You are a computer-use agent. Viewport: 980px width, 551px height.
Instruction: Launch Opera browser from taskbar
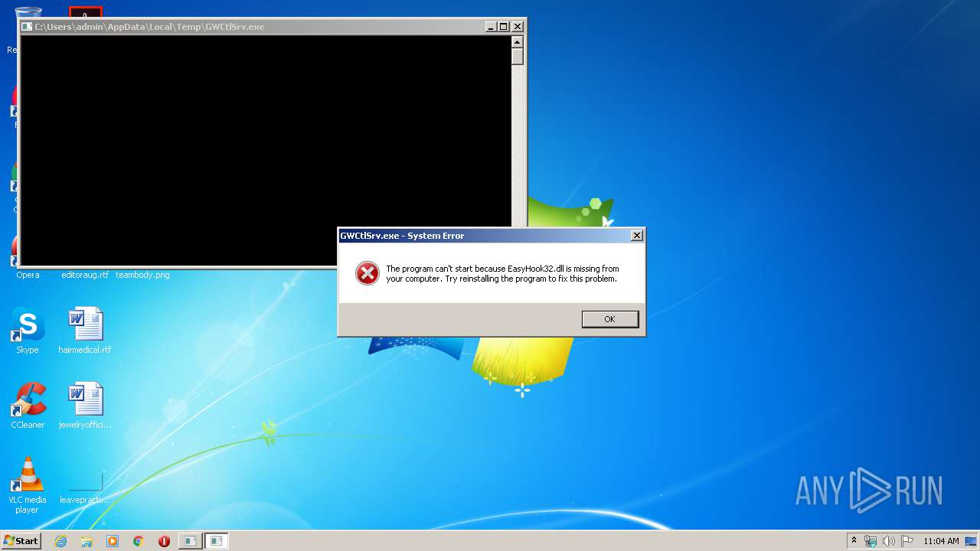click(164, 541)
